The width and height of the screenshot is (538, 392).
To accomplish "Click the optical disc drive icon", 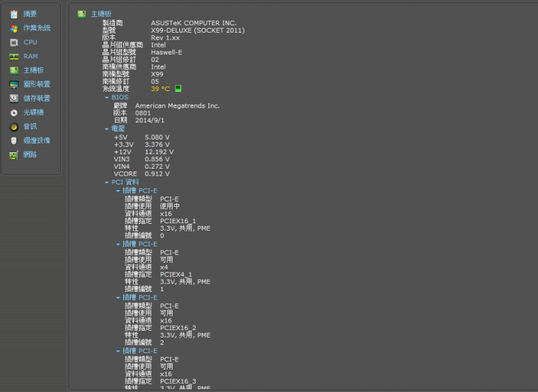I will coord(13,113).
